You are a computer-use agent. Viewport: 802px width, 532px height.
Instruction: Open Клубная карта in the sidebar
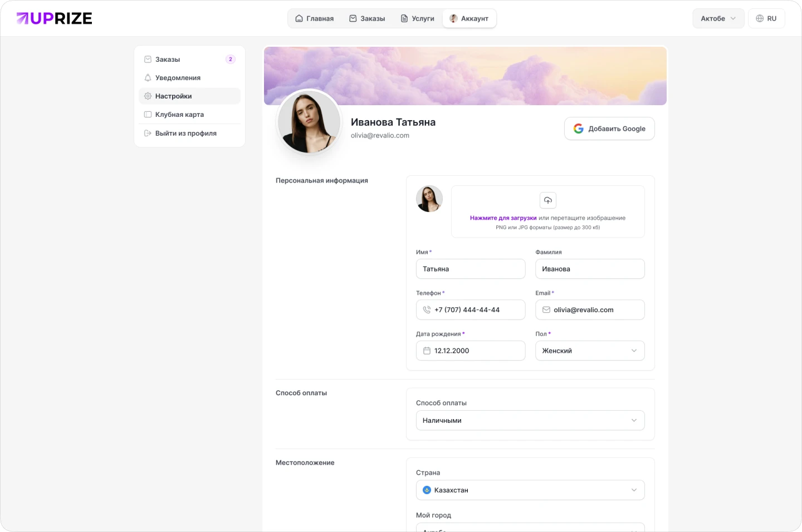(189, 114)
